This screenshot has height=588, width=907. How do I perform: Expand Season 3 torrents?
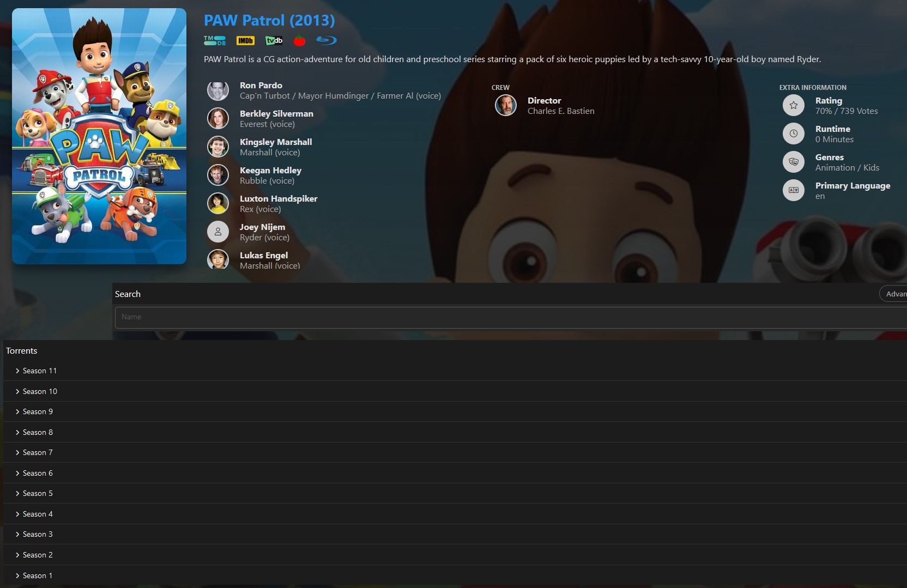455,534
